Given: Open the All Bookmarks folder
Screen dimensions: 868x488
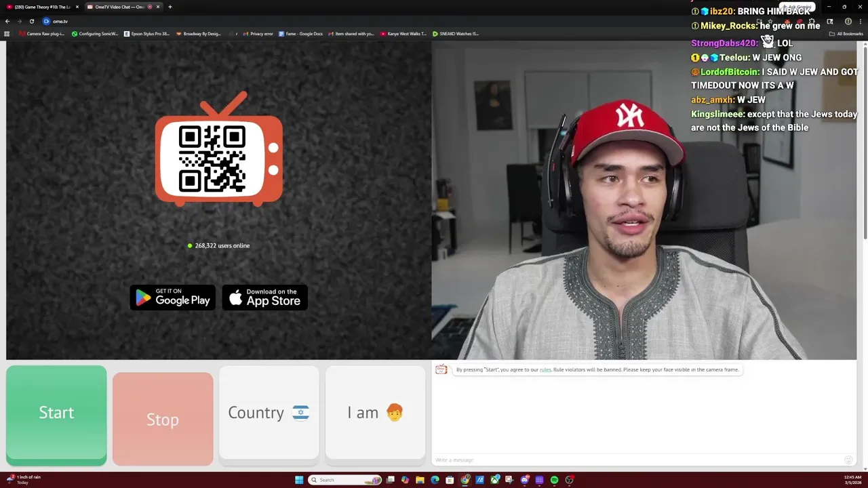Looking at the screenshot, I should click(x=846, y=34).
